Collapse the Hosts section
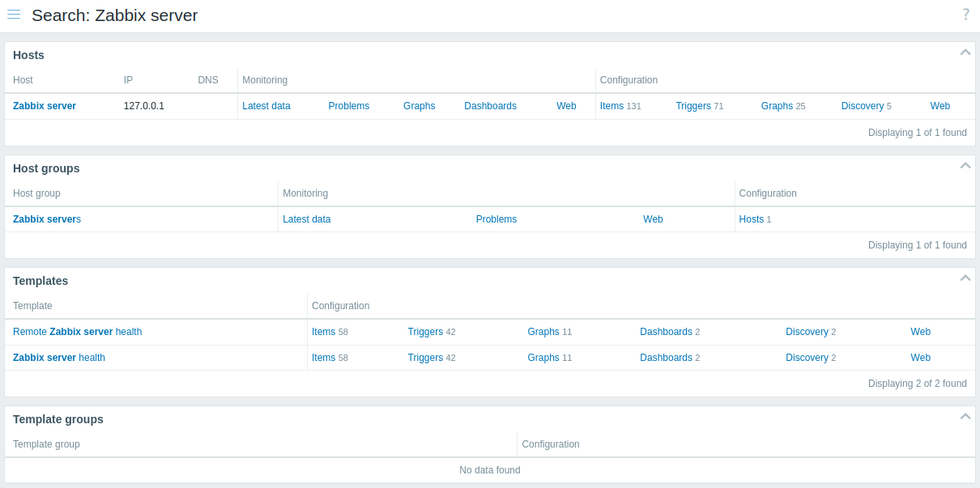This screenshot has width=980, height=488. [965, 52]
